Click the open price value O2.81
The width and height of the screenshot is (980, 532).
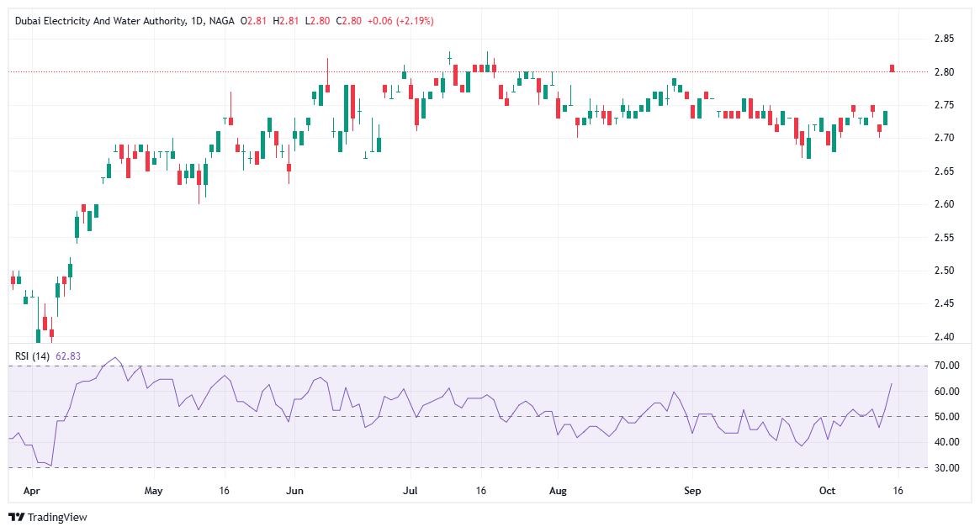254,20
